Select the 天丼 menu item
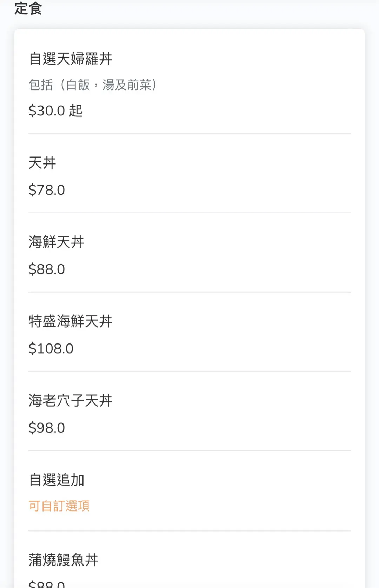379x588 pixels. (x=42, y=163)
